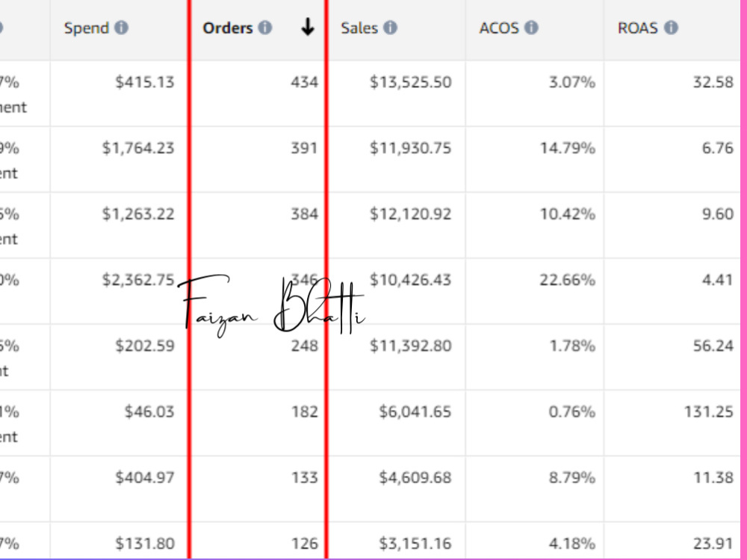Select the ROAS value 23.91
747x560 pixels.
click(713, 544)
